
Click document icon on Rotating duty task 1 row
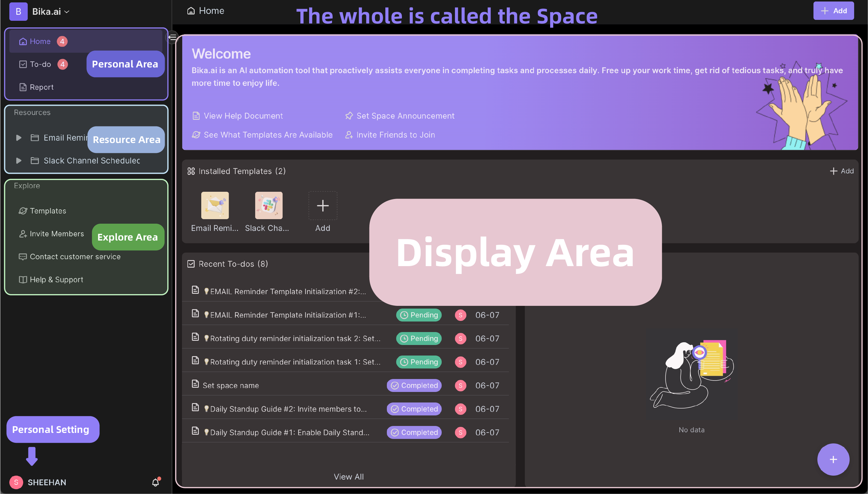click(x=195, y=360)
